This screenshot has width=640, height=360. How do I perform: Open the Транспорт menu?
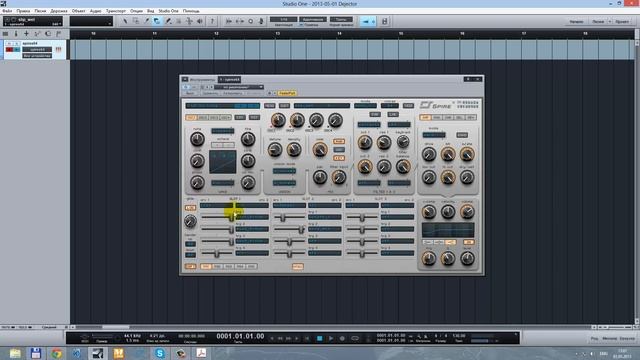coord(116,11)
